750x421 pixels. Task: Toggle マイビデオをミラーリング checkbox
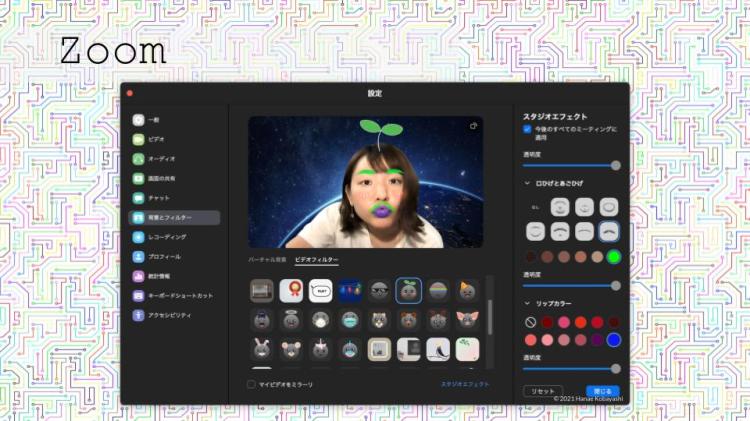252,384
